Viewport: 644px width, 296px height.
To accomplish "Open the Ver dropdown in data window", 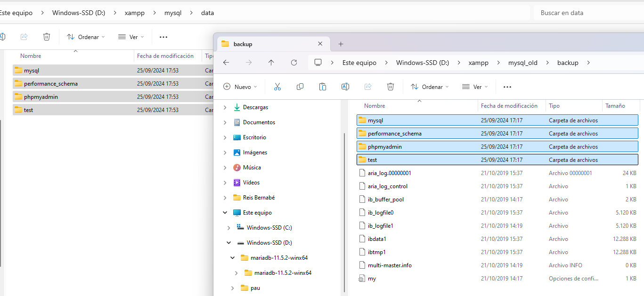I will pyautogui.click(x=130, y=37).
